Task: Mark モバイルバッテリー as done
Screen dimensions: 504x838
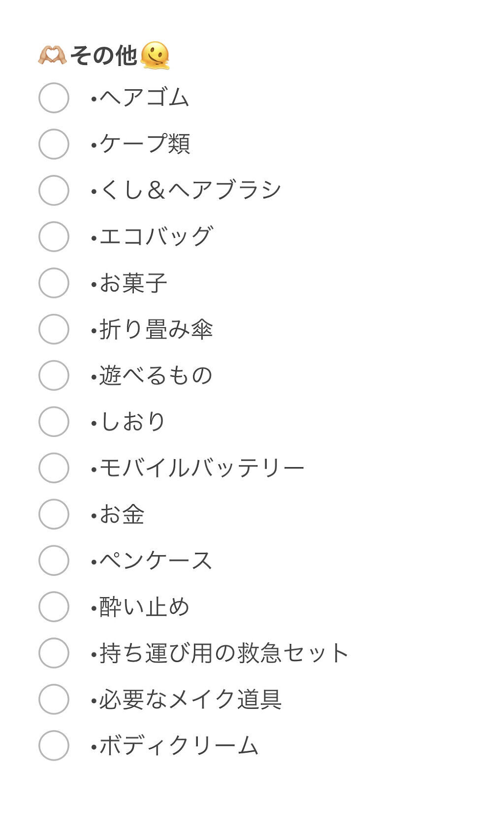Action: pos(54,468)
